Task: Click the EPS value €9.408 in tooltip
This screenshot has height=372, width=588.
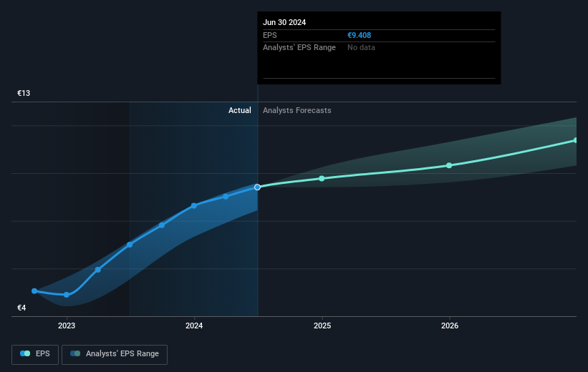Action: point(359,35)
